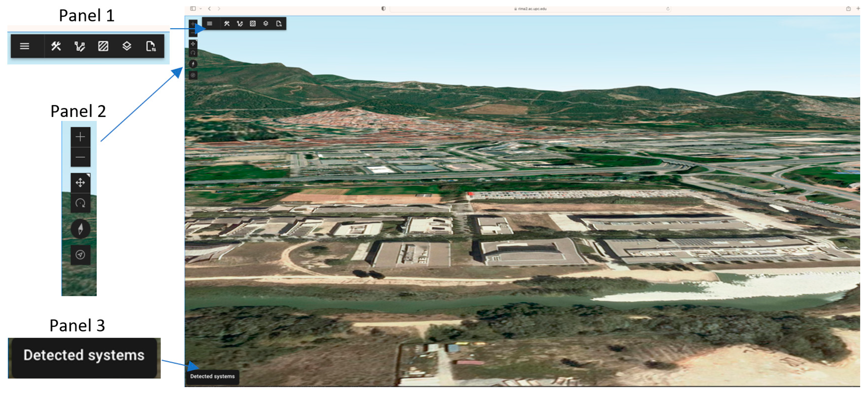Viewport: 868px width, 394px height.
Task: Open the hamburger menu in enlarged Panel 1
Action: pyautogui.click(x=24, y=46)
